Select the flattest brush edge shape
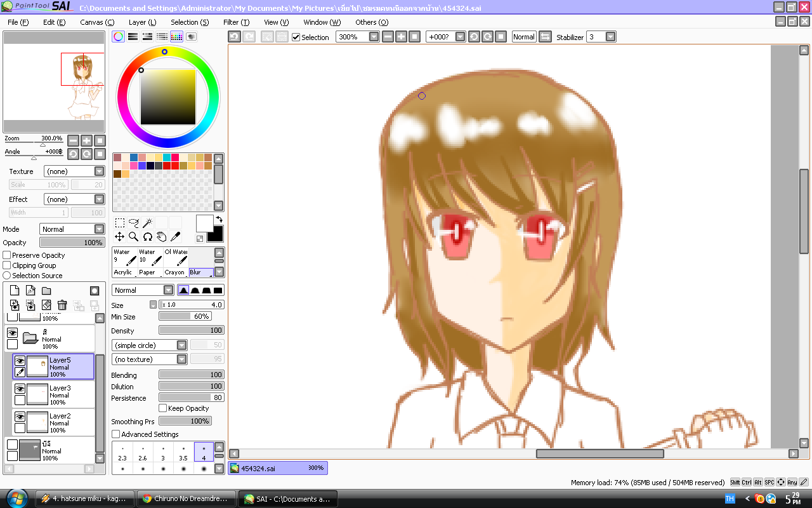The image size is (812, 508). [218, 290]
